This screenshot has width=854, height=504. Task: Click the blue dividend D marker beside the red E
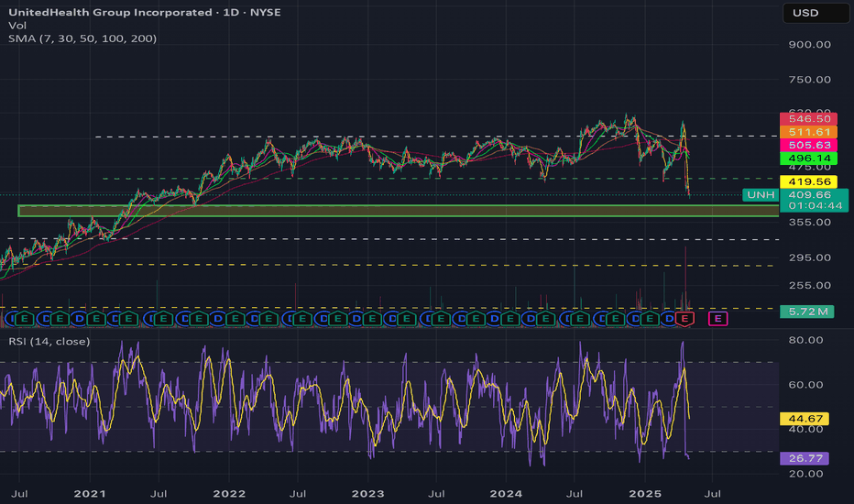point(670,319)
